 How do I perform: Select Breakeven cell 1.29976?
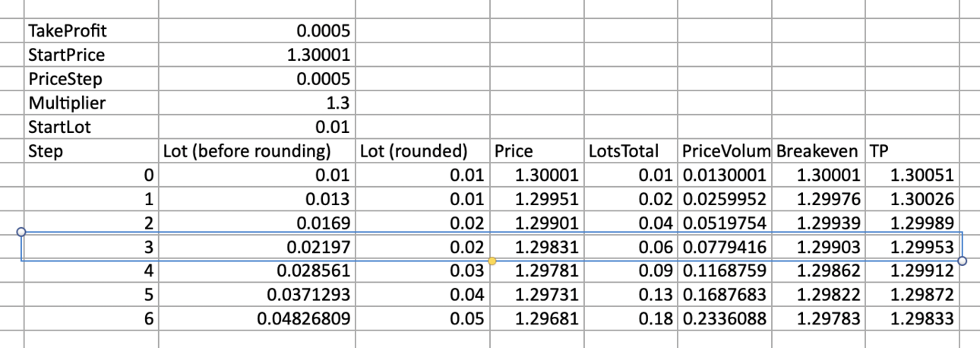819,200
